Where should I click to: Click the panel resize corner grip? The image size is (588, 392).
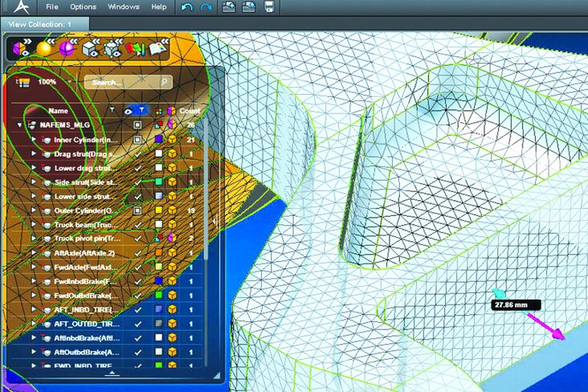pyautogui.click(x=217, y=375)
